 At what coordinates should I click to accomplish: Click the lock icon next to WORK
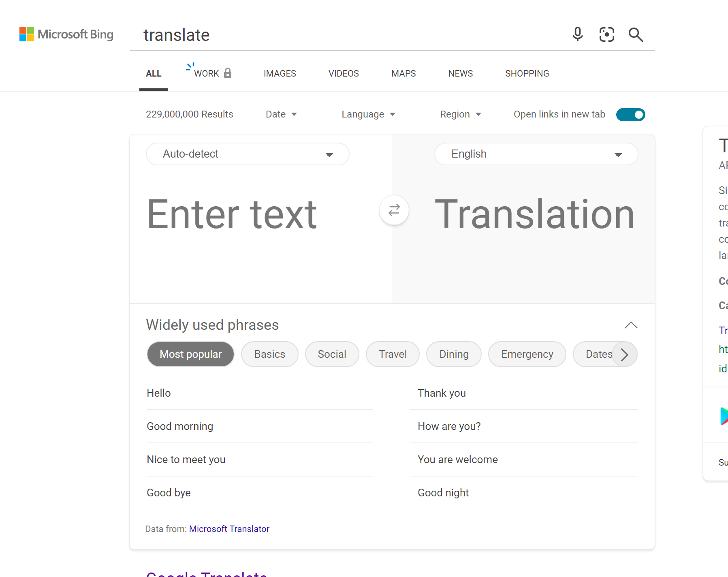coord(227,73)
